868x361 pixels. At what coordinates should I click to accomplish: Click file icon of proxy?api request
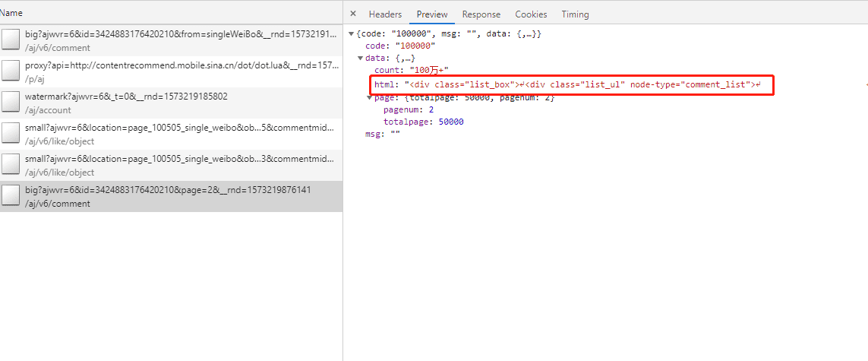[x=11, y=71]
